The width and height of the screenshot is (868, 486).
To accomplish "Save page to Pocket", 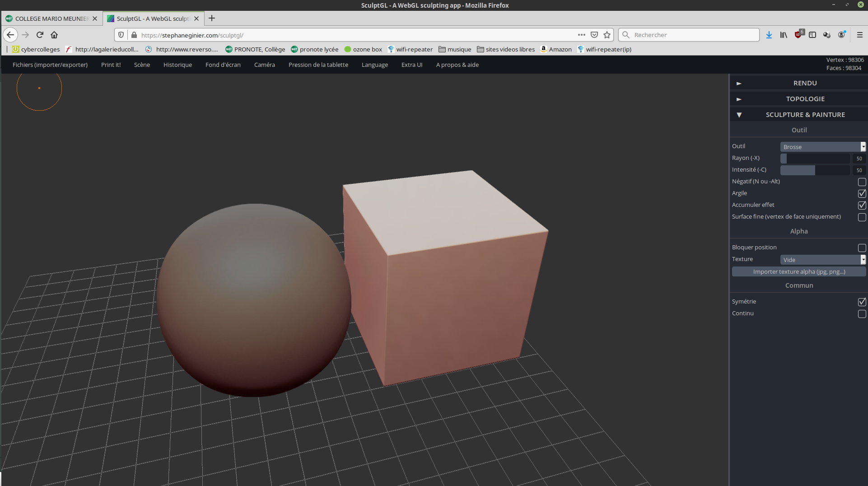I will pos(594,35).
